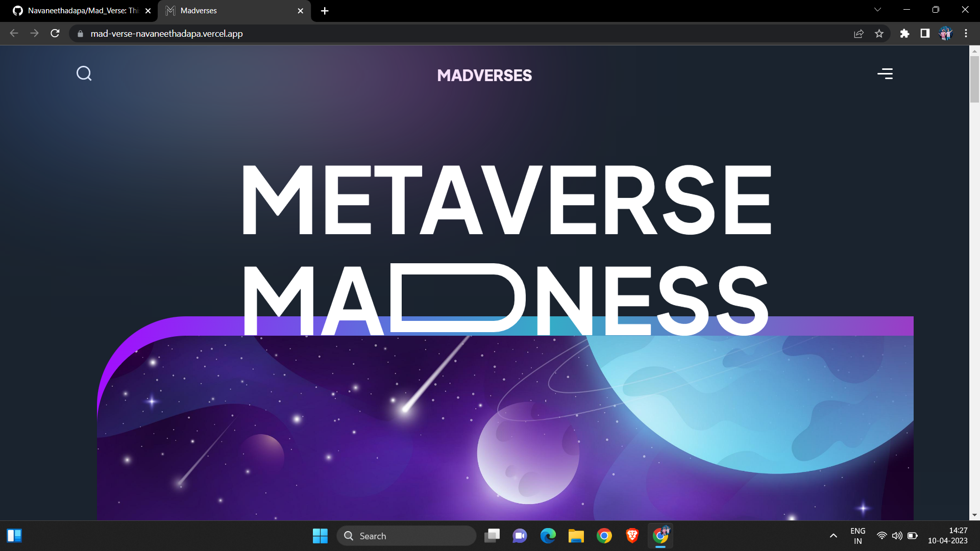This screenshot has width=980, height=551.
Task: Click the volume control in the system tray
Action: coord(898,536)
